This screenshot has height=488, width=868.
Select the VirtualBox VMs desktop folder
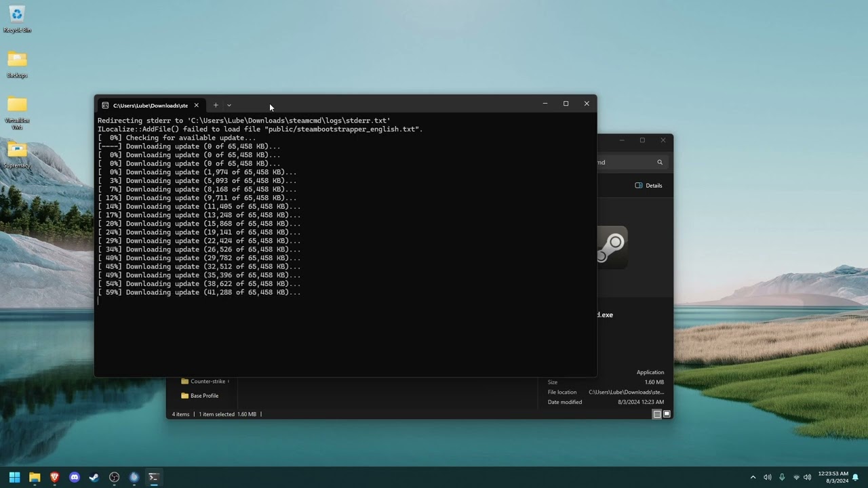click(x=17, y=113)
